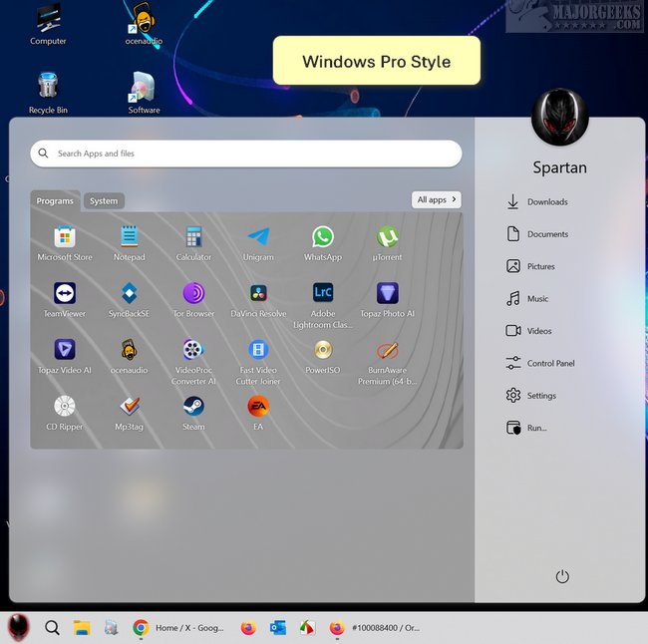Screen dimensions: 648x644
Task: Select Recycle Bin desktop icon
Action: [x=48, y=93]
